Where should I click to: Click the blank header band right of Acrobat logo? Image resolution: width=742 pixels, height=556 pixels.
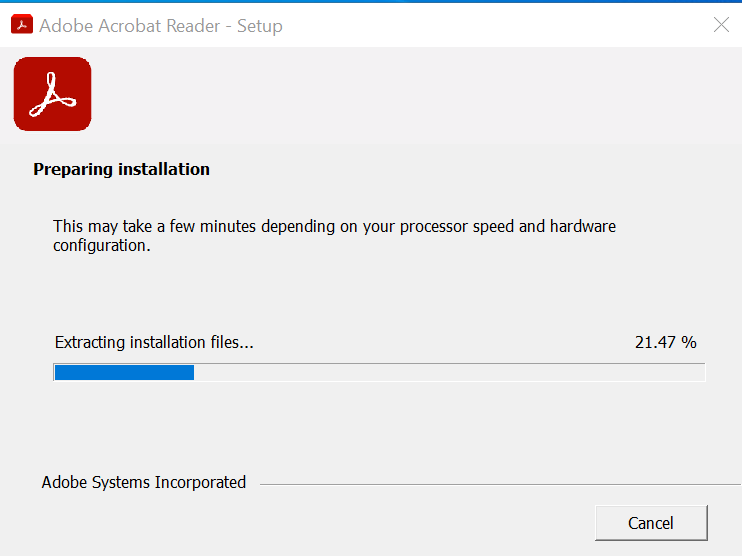pyautogui.click(x=400, y=95)
